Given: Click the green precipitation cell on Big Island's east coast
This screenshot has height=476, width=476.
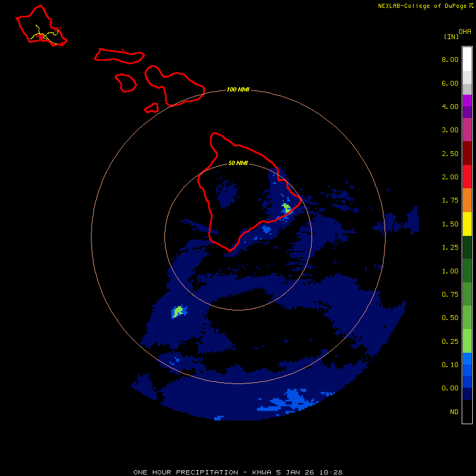Looking at the screenshot, I should point(287,208).
